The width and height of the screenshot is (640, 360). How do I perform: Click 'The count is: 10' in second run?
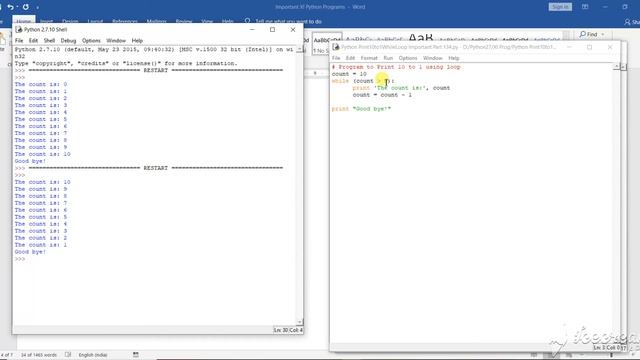point(42,182)
